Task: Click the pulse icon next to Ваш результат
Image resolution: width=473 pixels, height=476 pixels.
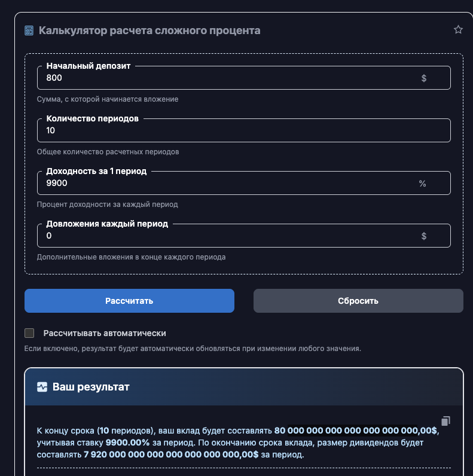Action: click(x=42, y=387)
